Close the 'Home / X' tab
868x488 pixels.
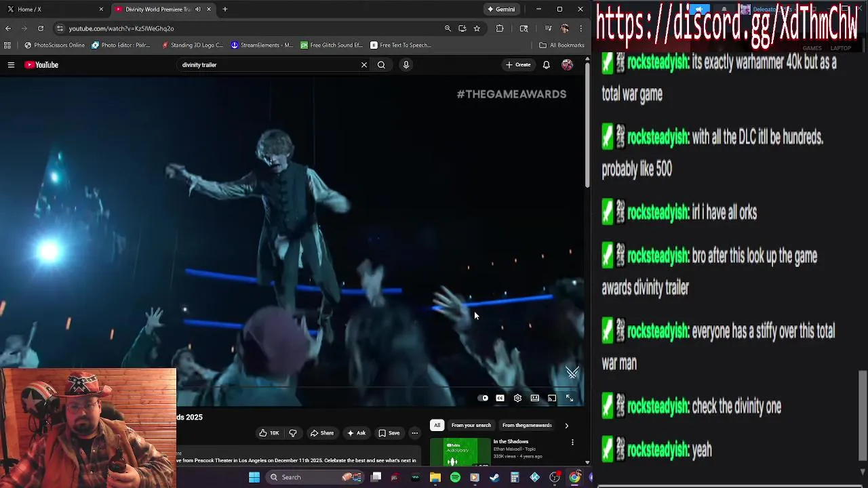[101, 9]
